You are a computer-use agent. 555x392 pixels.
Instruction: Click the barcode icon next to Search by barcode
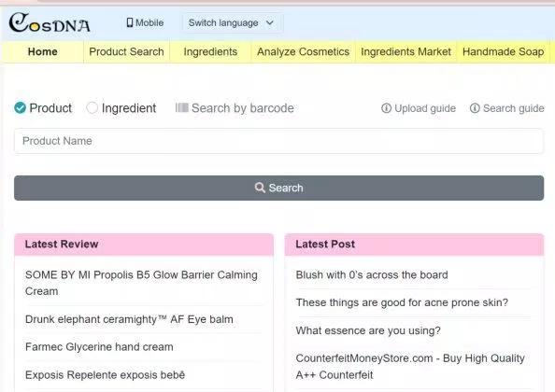(x=181, y=107)
